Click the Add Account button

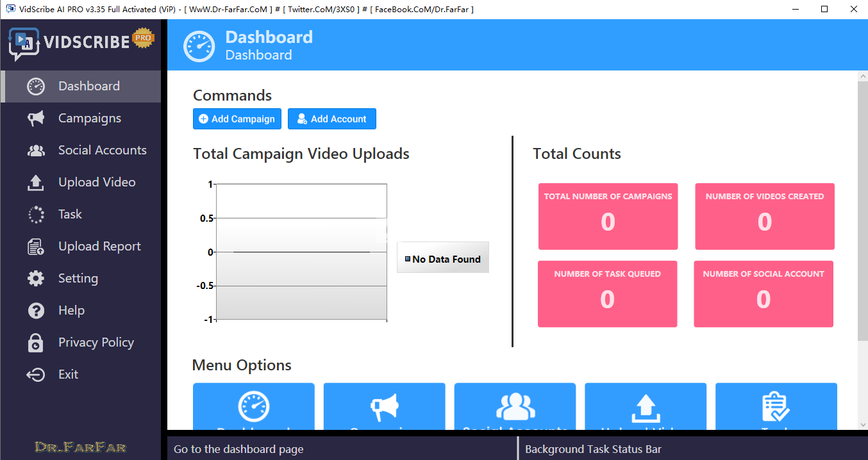point(332,119)
